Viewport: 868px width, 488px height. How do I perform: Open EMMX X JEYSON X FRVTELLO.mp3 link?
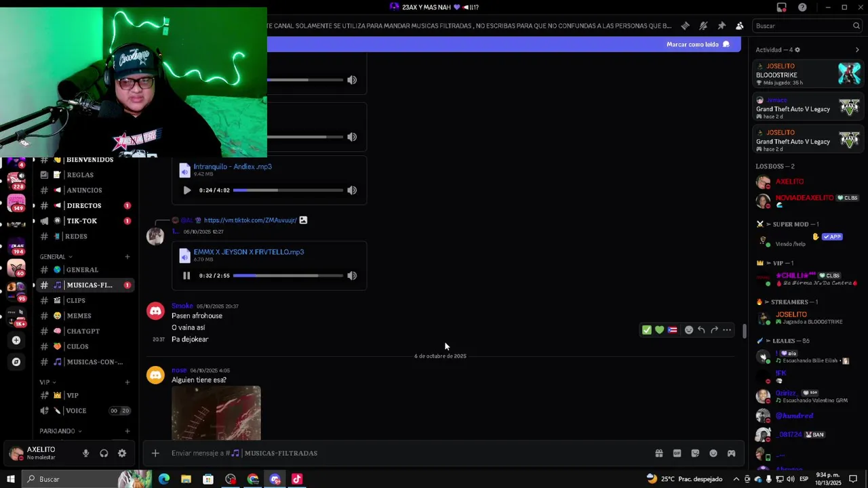pyautogui.click(x=249, y=252)
